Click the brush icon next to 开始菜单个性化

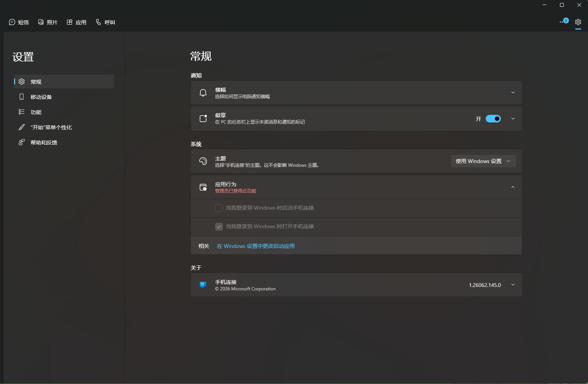(22, 127)
